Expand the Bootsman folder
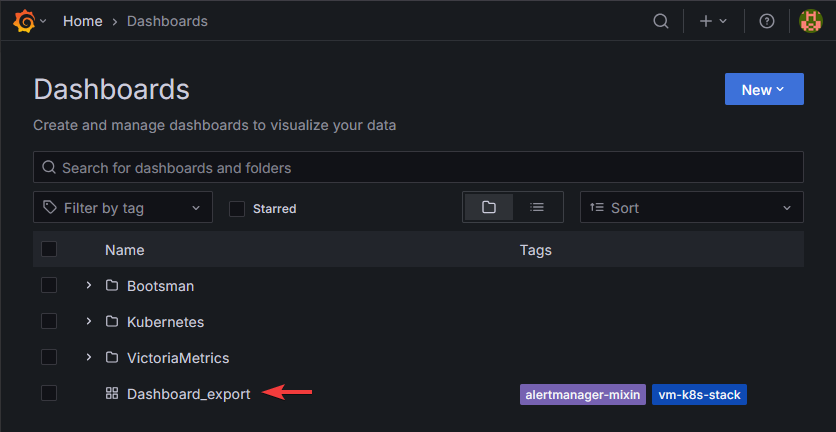Screen dimensions: 836x432 [88, 286]
